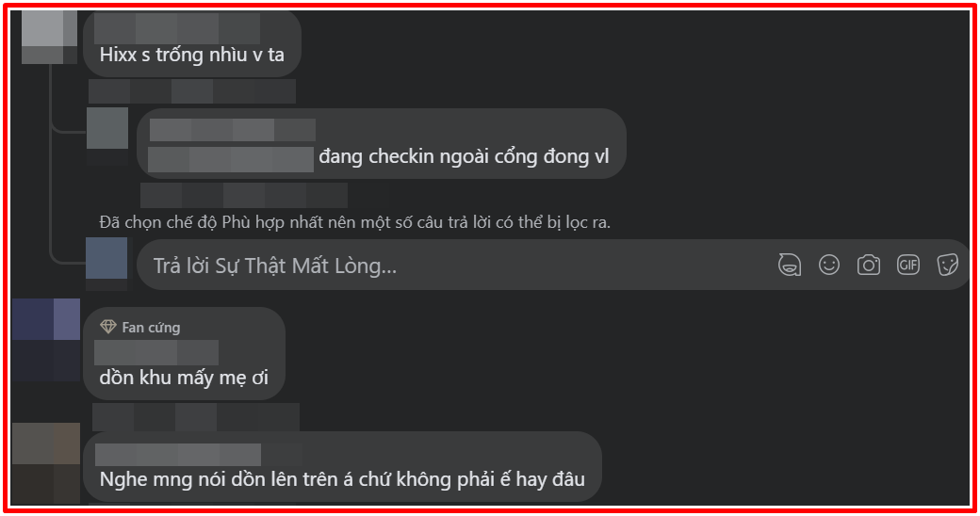This screenshot has height=516, width=980.
Task: Open blurred name above 'Hixx s trống nhìu'
Action: [x=177, y=28]
